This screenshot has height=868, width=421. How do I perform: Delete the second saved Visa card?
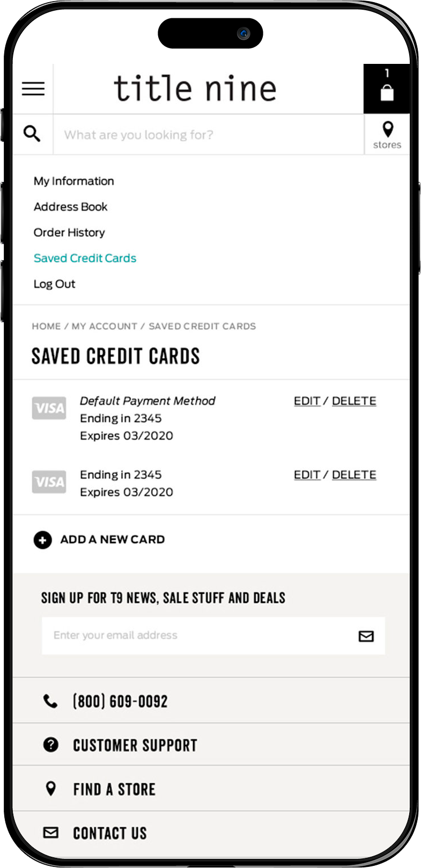pyautogui.click(x=354, y=475)
